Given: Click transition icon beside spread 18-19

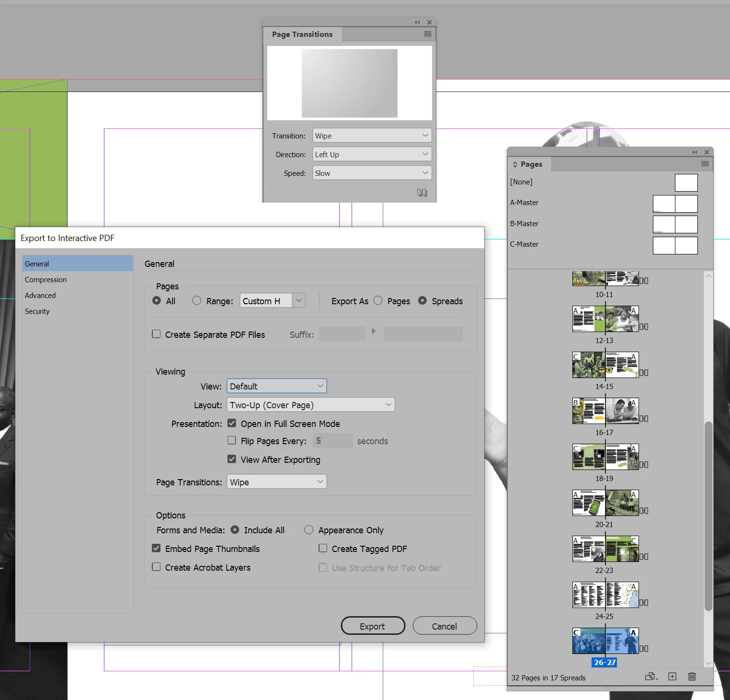Looking at the screenshot, I should 644,465.
